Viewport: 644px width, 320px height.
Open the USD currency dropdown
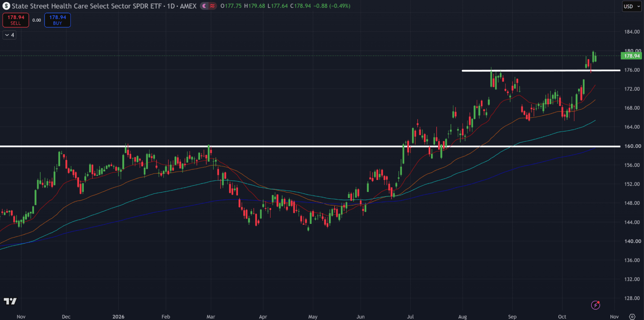pyautogui.click(x=632, y=6)
